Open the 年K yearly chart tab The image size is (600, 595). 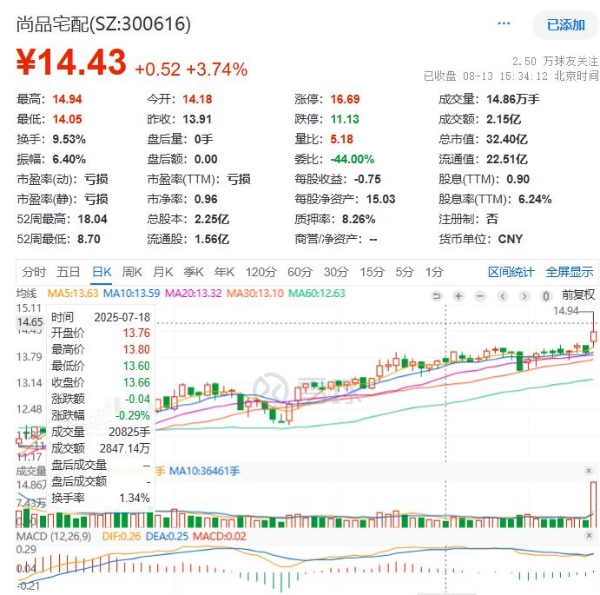224,272
